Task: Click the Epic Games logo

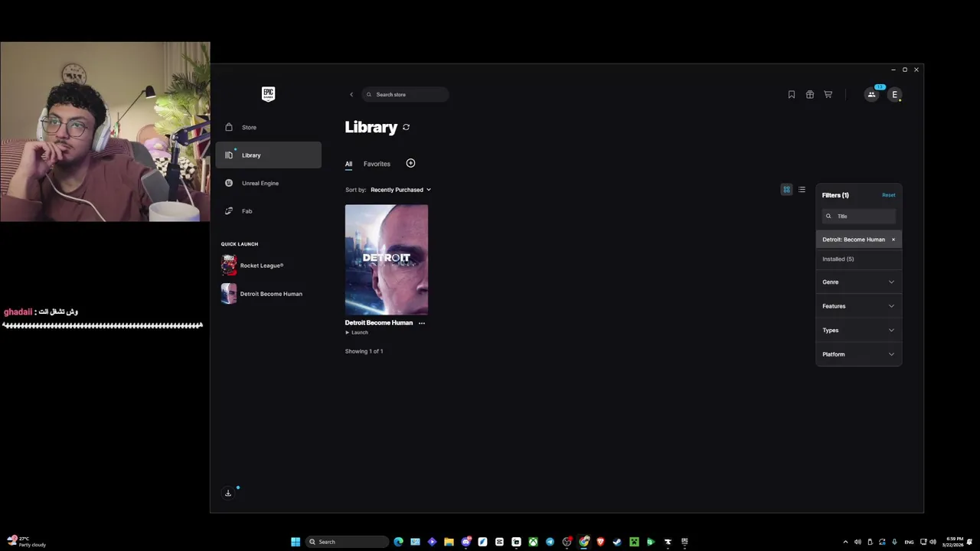Action: click(x=268, y=94)
